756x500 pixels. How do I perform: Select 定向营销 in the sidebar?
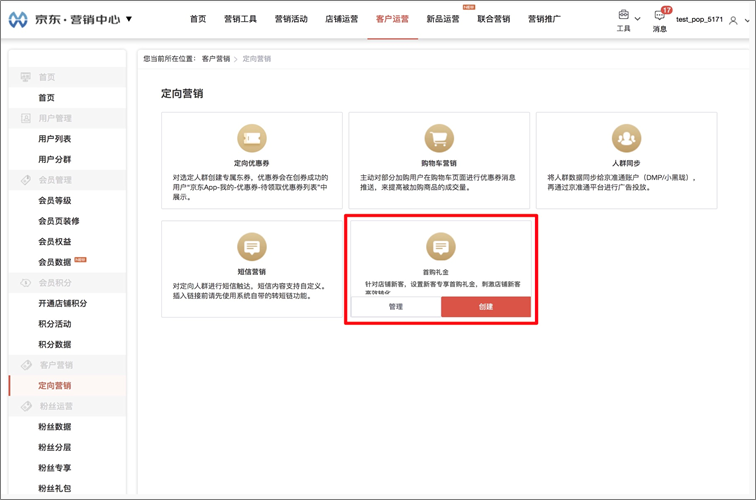coord(54,386)
